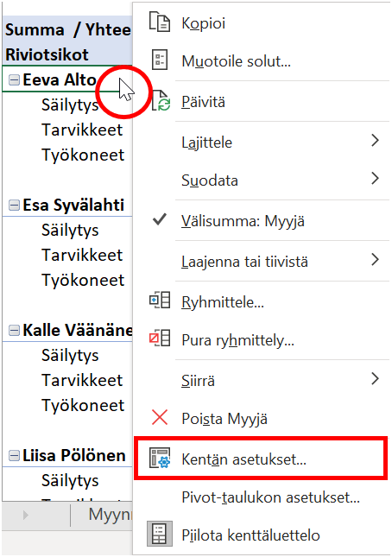The image size is (392, 557).
Task: Open the Siirrä submenu
Action: click(x=262, y=379)
